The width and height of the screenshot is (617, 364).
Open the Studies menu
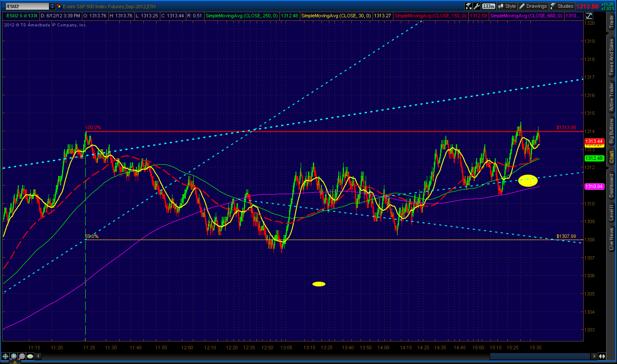pos(562,6)
